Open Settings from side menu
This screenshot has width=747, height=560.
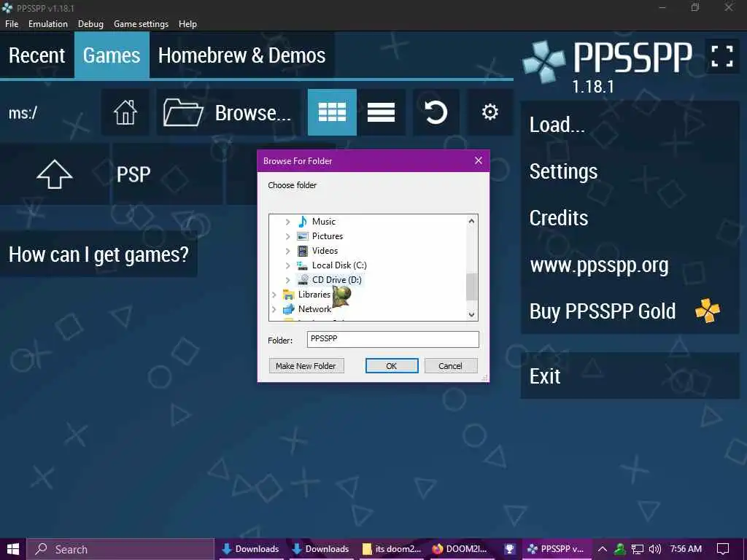click(630, 171)
